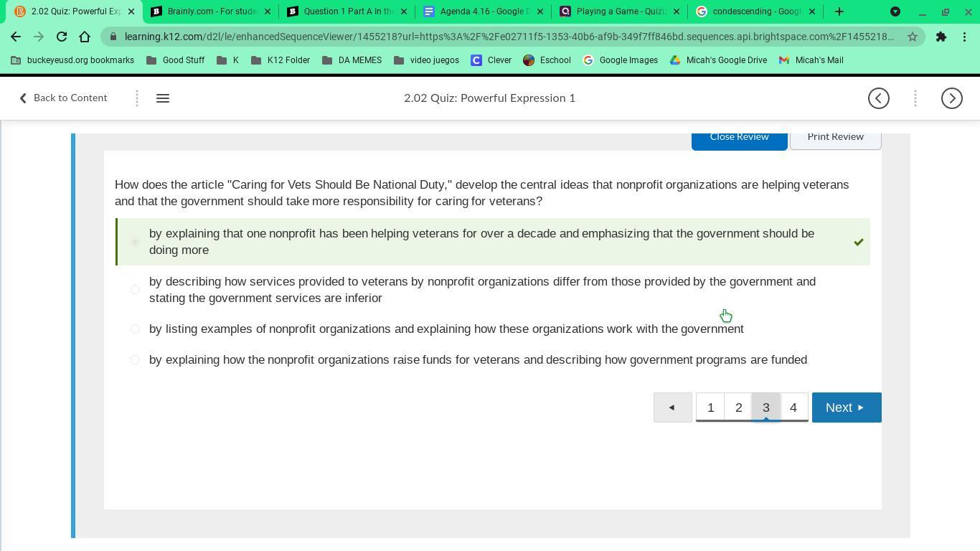Click the site lock icon in address bar
Image resolution: width=980 pixels, height=551 pixels.
[x=113, y=37]
